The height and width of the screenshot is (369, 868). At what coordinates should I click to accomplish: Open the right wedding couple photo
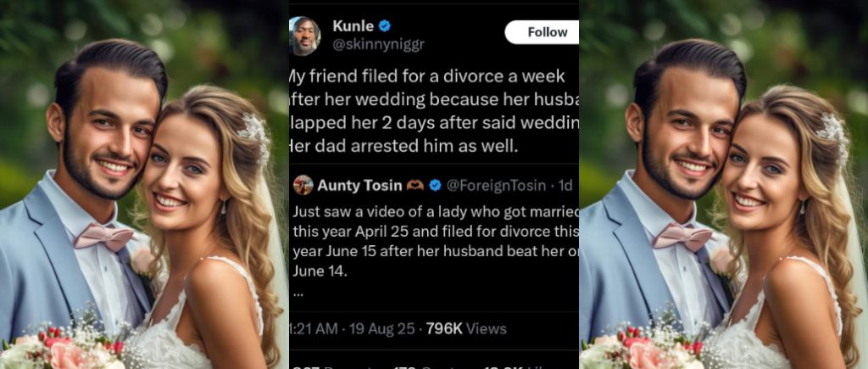pyautogui.click(x=723, y=184)
